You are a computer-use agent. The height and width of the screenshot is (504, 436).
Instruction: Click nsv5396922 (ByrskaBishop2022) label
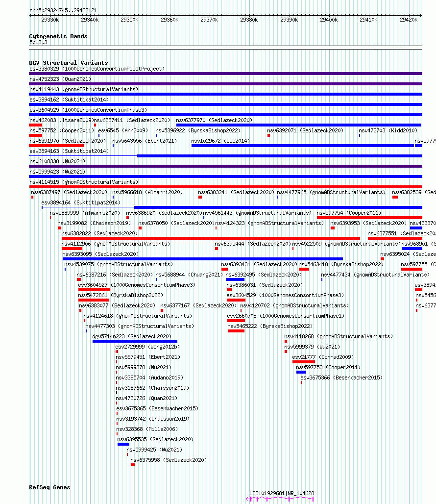(198, 130)
